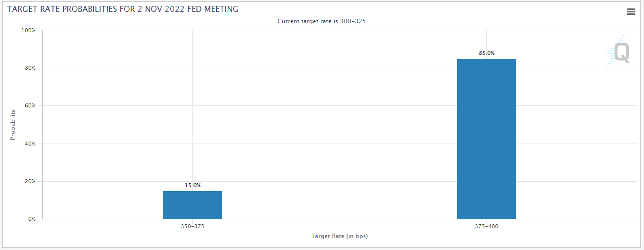Click the 0% y-axis tick label

pos(32,219)
